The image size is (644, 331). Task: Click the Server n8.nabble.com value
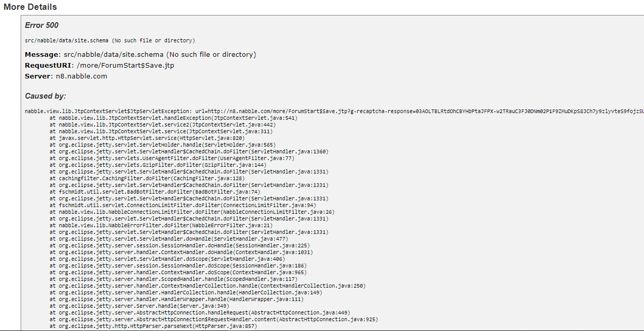(x=82, y=76)
